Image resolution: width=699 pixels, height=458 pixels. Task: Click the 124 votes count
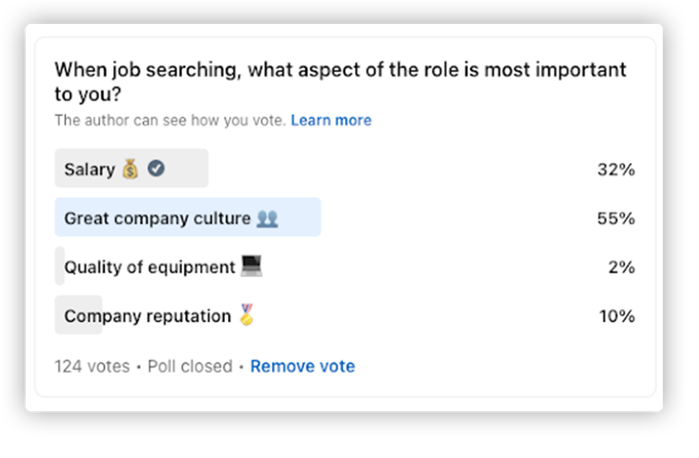pyautogui.click(x=92, y=366)
